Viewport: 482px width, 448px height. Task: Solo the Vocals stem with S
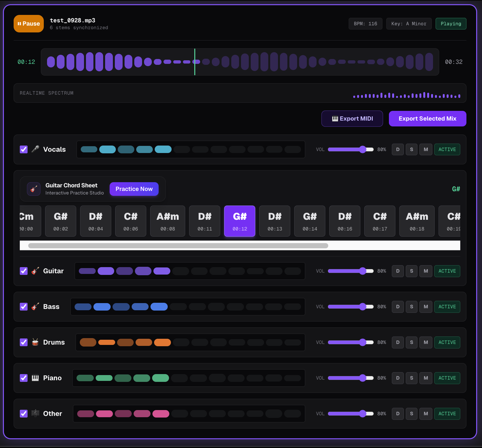pyautogui.click(x=412, y=149)
